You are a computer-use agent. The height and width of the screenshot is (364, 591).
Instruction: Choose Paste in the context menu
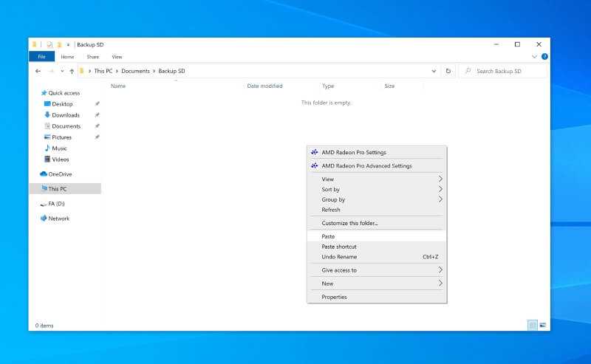377,236
